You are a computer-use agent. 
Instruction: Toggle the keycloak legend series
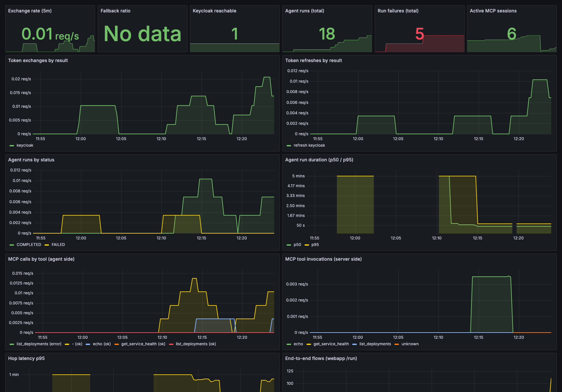25,145
